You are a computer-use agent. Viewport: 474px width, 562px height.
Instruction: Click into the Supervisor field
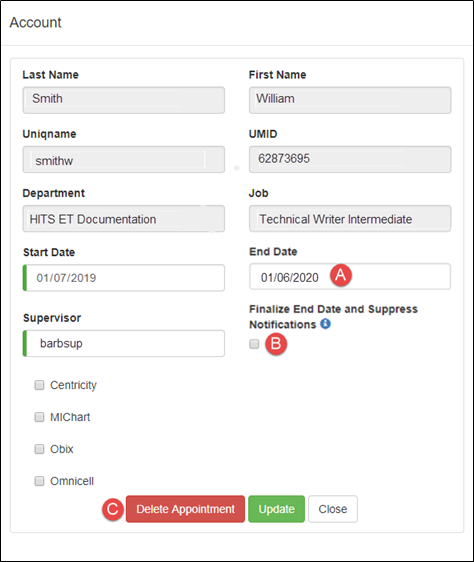(x=124, y=343)
